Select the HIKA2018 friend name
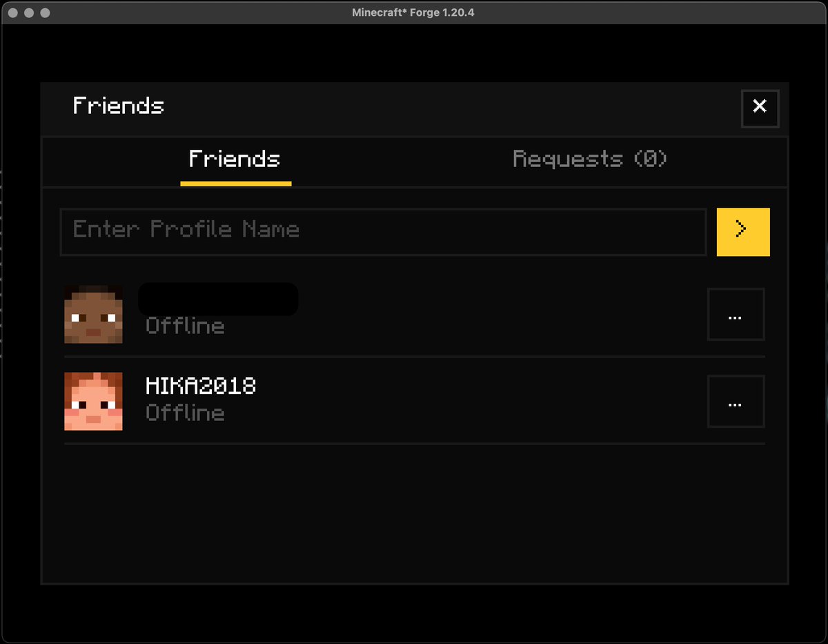The image size is (828, 644). click(201, 386)
